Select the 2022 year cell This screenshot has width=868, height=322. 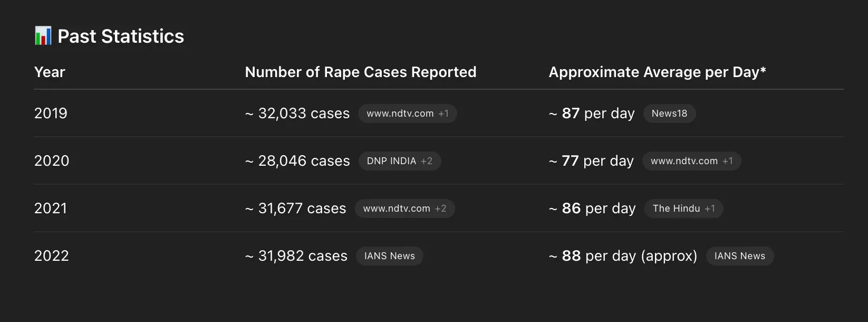click(52, 256)
